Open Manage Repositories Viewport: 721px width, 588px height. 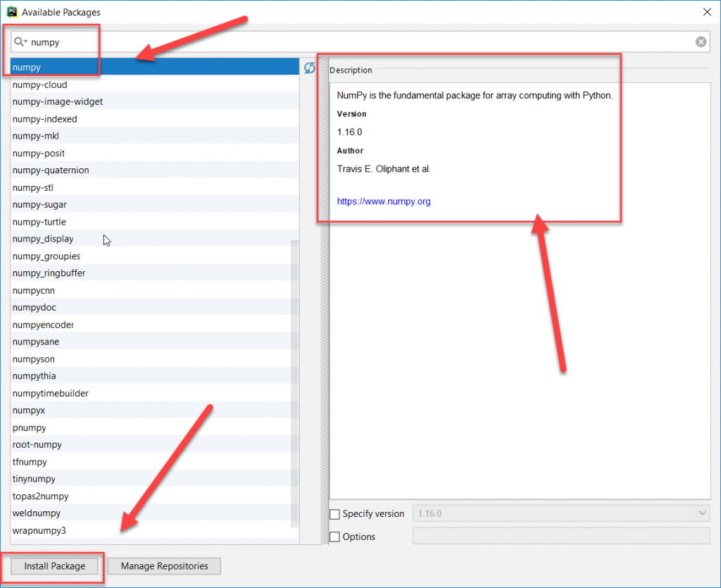(x=164, y=566)
